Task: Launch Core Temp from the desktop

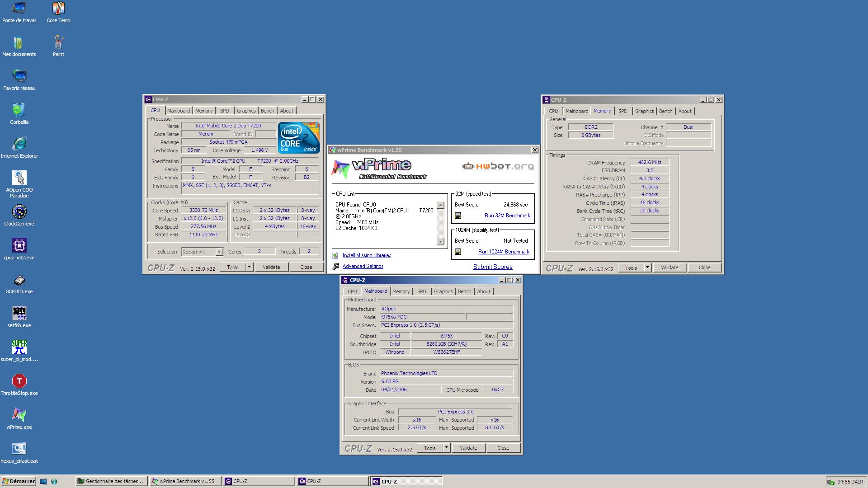Action: tap(58, 12)
